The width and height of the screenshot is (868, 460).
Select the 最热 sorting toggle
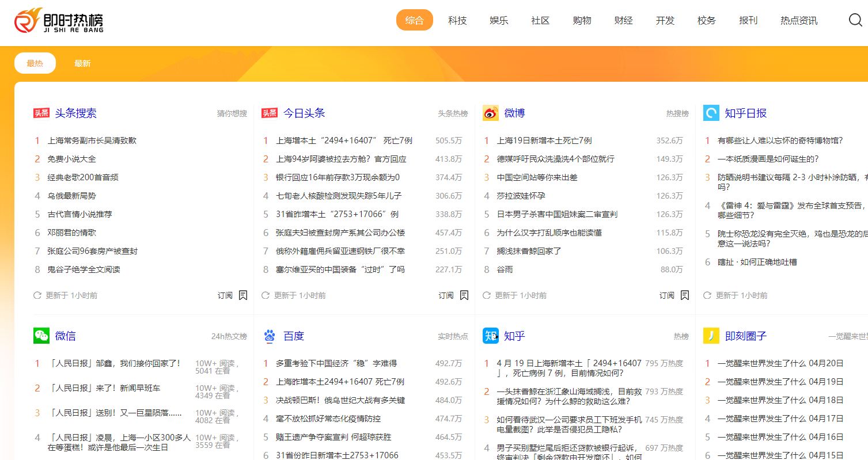point(35,63)
